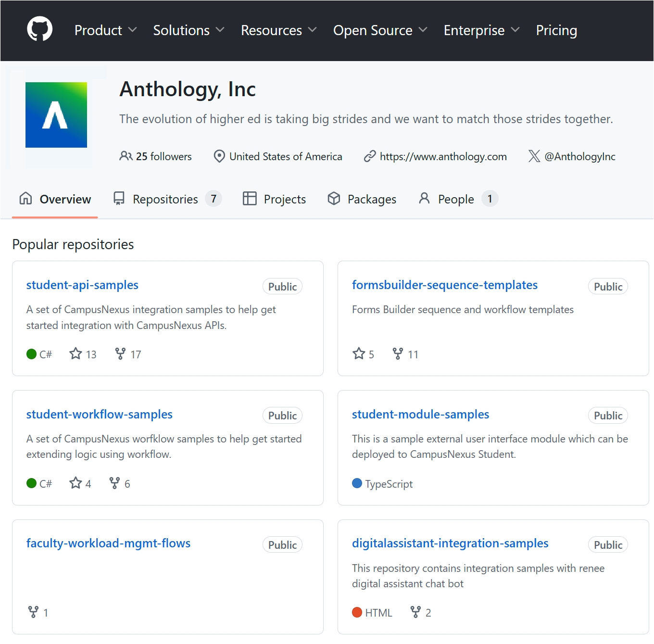654x644 pixels.
Task: Click the fork icon on digitalassistant-integration-samples
Action: click(x=415, y=612)
